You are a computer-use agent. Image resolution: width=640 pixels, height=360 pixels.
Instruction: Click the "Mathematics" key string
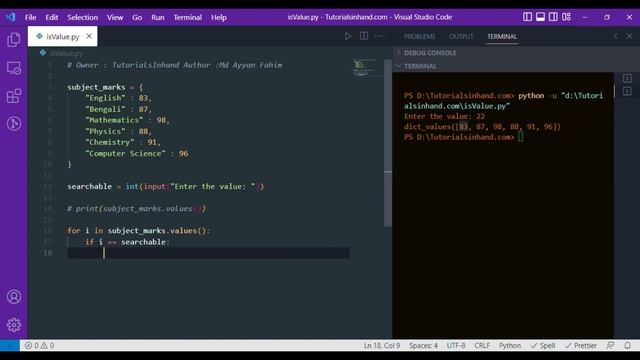click(x=114, y=120)
